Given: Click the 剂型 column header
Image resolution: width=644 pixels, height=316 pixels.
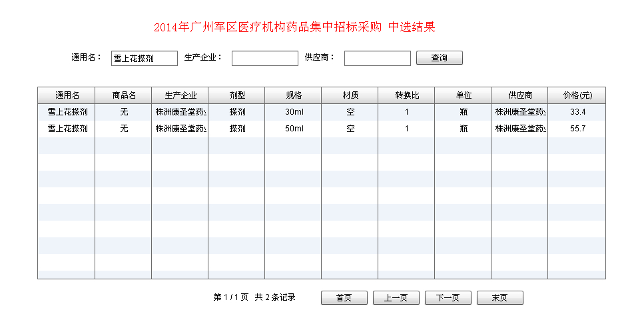Looking at the screenshot, I should click(x=236, y=95).
